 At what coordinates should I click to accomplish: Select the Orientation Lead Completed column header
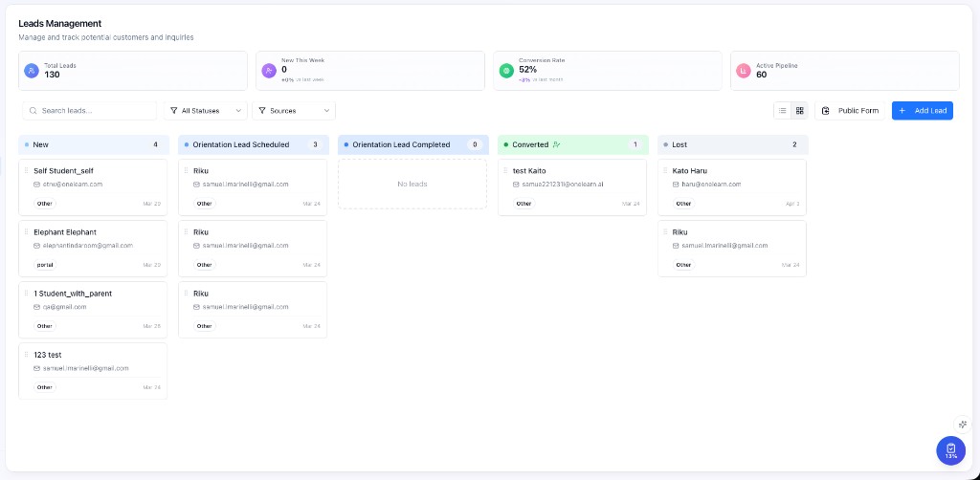(x=413, y=144)
